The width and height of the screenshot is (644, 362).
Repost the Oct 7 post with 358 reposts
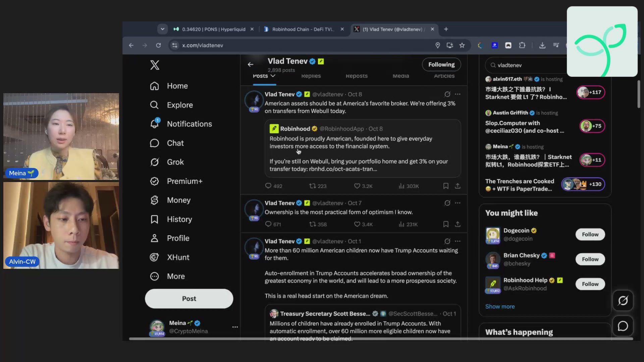(318, 224)
